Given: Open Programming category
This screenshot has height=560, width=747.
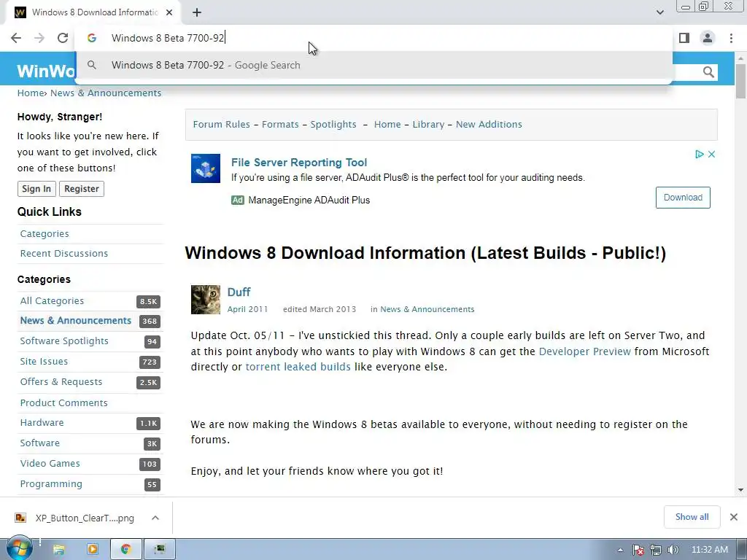Looking at the screenshot, I should 51,484.
